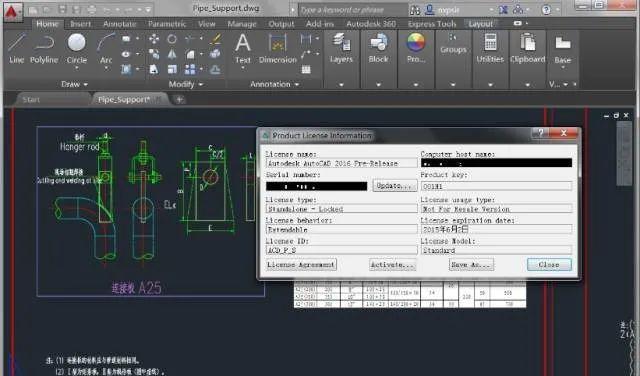The width and height of the screenshot is (640, 376).
Task: Click the Linear dimension icon
Action: [306, 39]
